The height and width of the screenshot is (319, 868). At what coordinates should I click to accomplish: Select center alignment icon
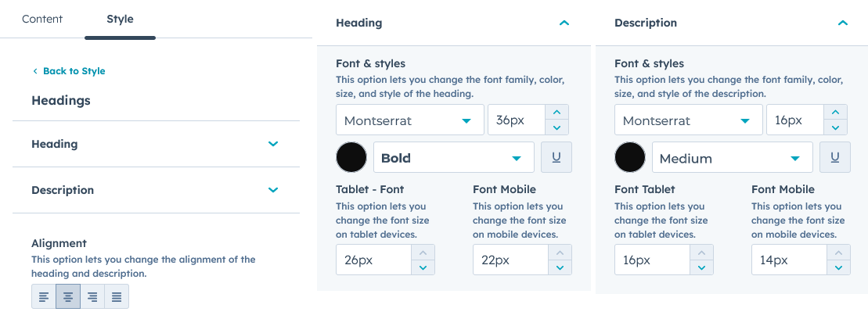pyautogui.click(x=68, y=297)
